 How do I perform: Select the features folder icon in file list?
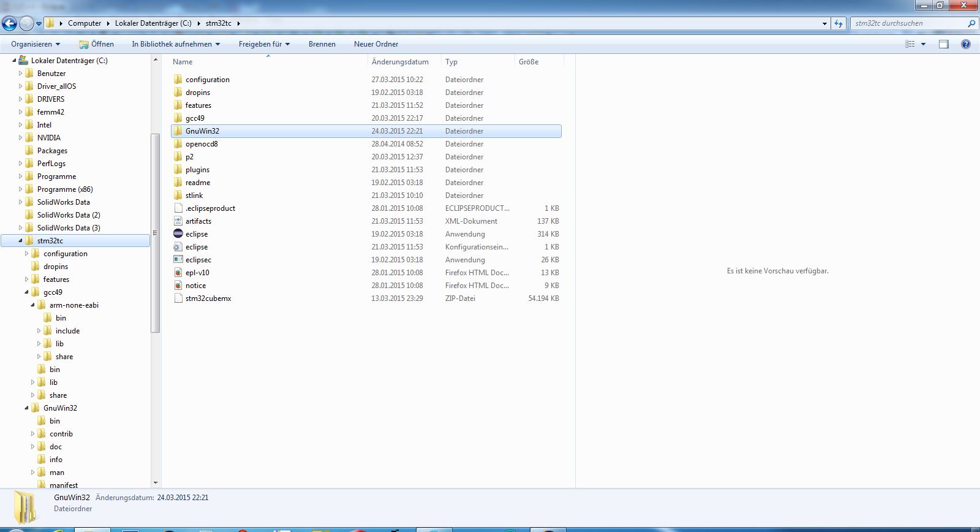point(178,105)
